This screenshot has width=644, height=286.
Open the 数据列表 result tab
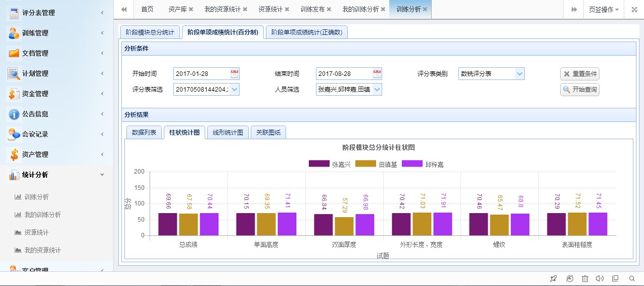[x=144, y=133]
